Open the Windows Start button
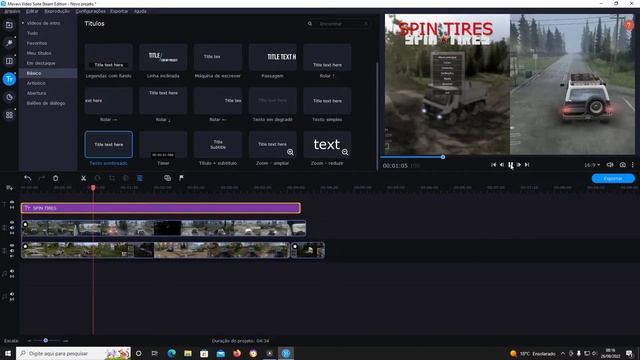Screen dimensions: 640x360 coord(8,353)
